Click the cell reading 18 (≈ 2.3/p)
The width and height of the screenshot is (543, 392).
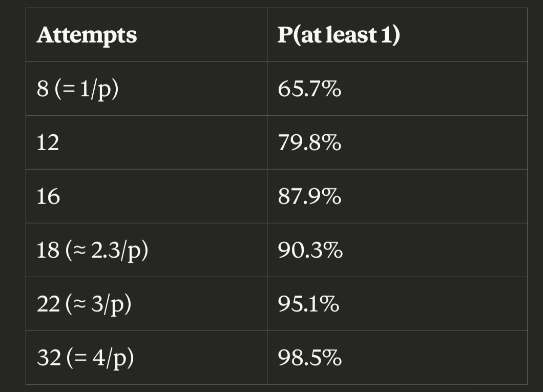click(146, 250)
